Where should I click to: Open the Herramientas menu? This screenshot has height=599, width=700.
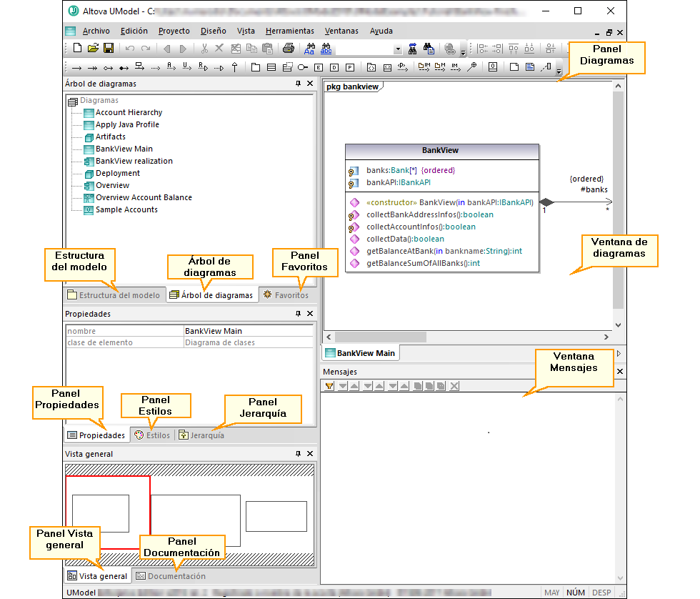point(290,31)
